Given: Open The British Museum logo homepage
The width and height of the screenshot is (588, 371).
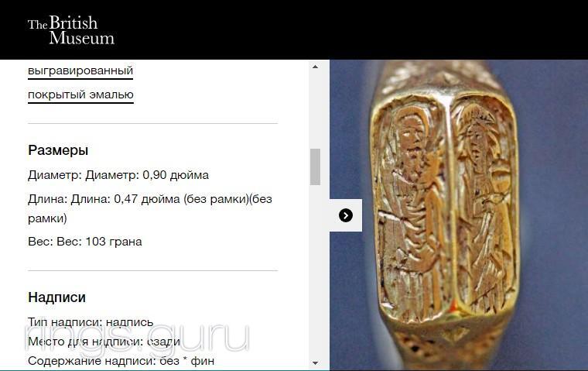Looking at the screenshot, I should [71, 30].
